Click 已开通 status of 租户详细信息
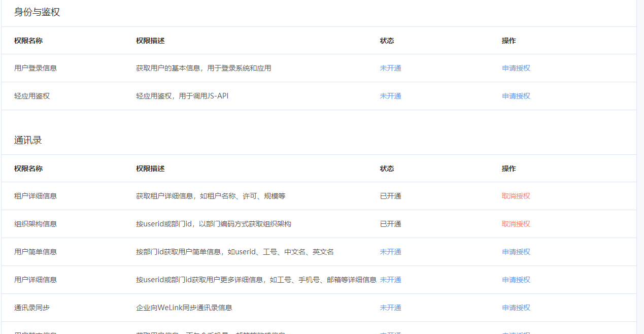The height and width of the screenshot is (334, 644). 390,196
